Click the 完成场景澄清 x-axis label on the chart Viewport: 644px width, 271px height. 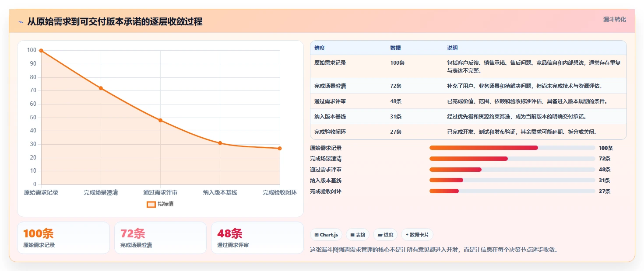point(101,192)
